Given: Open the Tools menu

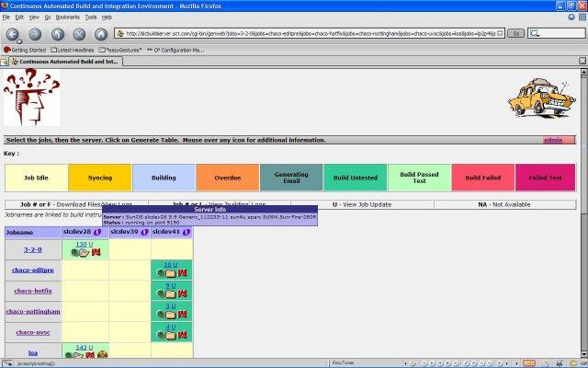Looking at the screenshot, I should pyautogui.click(x=90, y=17).
